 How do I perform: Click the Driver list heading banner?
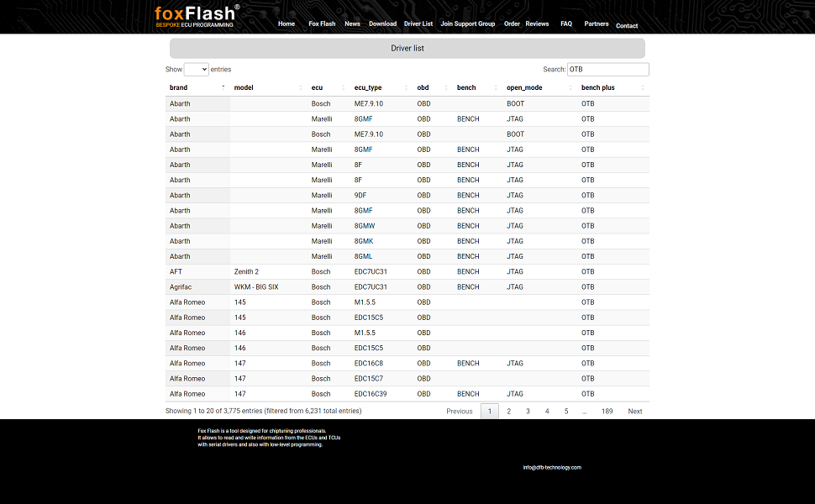point(407,49)
